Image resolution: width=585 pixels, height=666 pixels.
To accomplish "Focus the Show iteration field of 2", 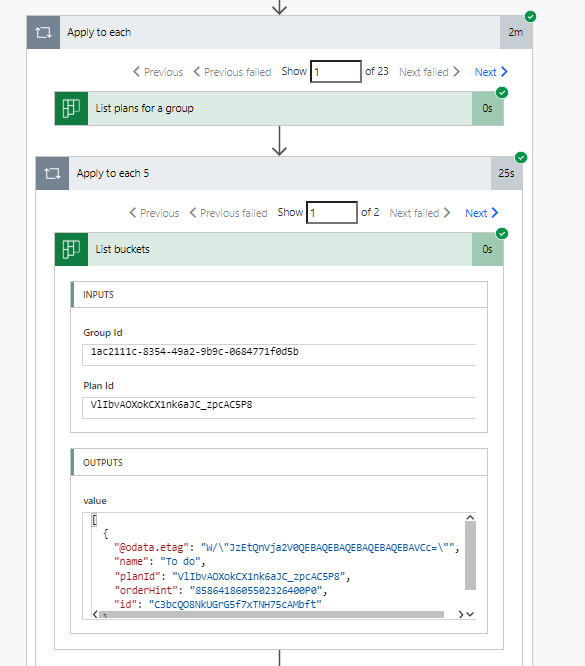I will pyautogui.click(x=332, y=212).
